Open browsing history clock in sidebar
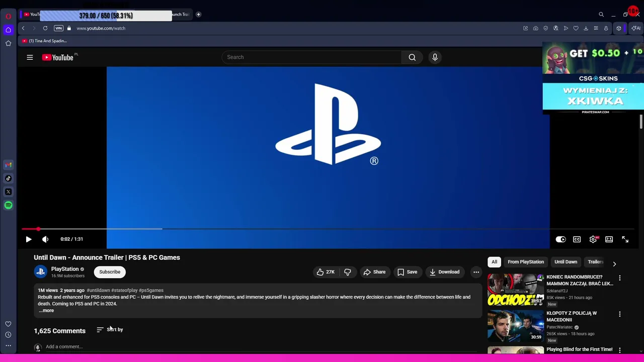This screenshot has width=644, height=362. click(8, 335)
